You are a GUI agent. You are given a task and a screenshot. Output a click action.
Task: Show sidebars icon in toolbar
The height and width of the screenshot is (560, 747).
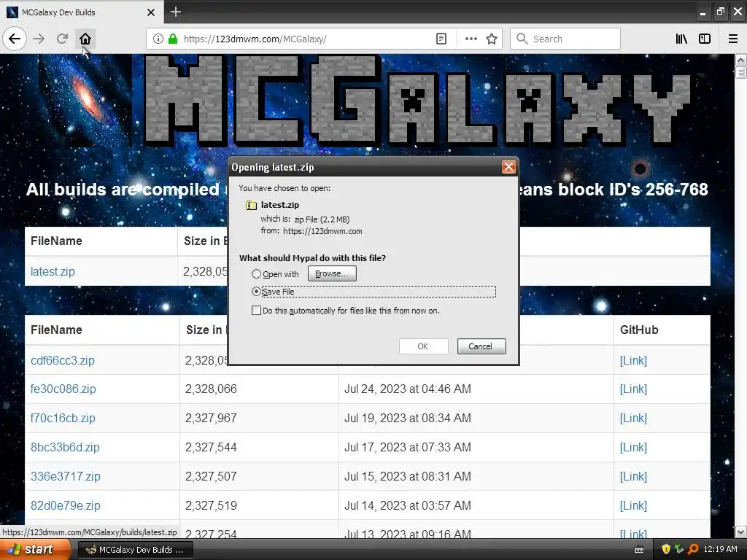point(705,39)
